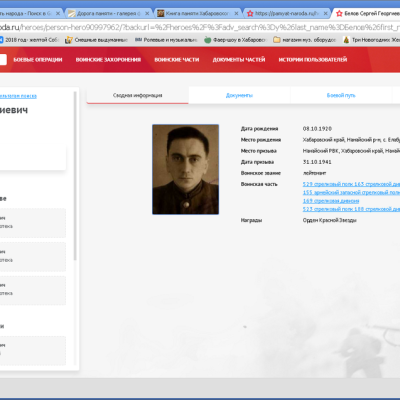400x400 pixels.
Task: Open the 'Документы частей' menu item
Action: (239, 60)
